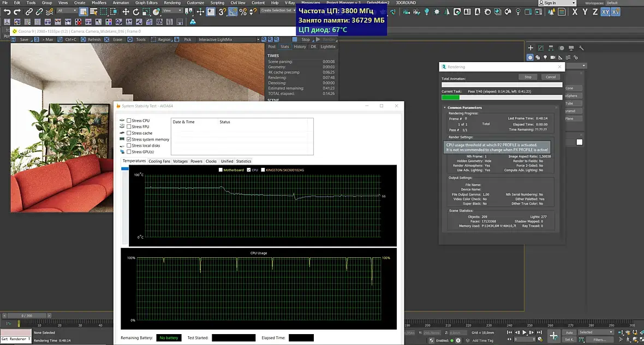Click the Refresh button in Corona frame buffer
The image size is (644, 345).
(x=91, y=39)
